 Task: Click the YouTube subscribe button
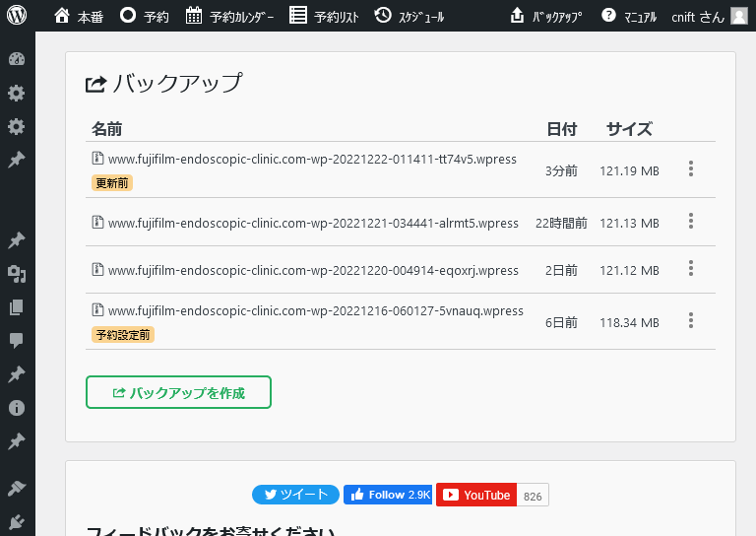point(476,495)
